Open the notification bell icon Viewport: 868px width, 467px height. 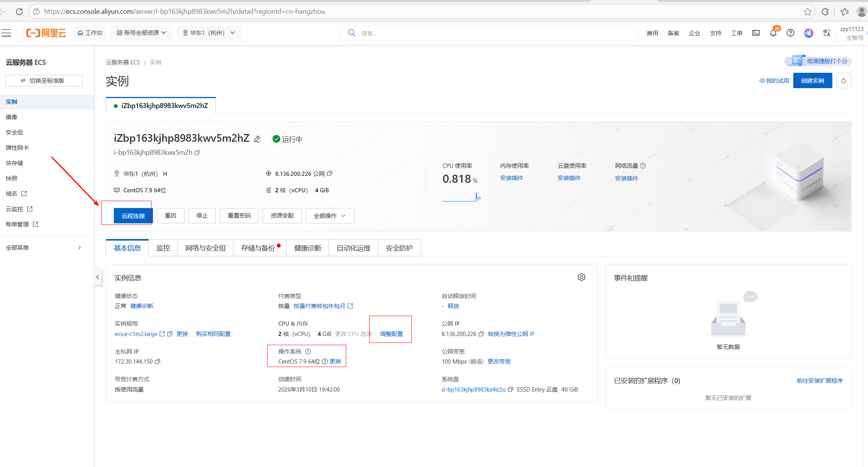tap(773, 33)
